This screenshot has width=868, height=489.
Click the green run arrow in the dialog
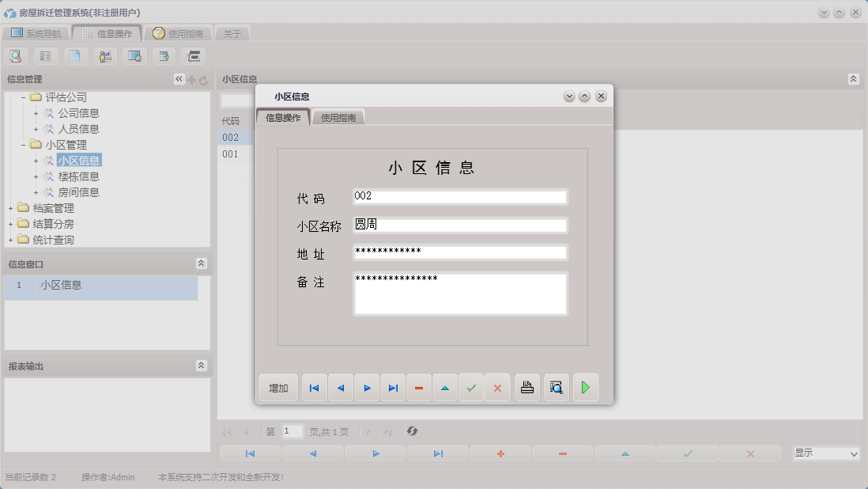click(586, 387)
